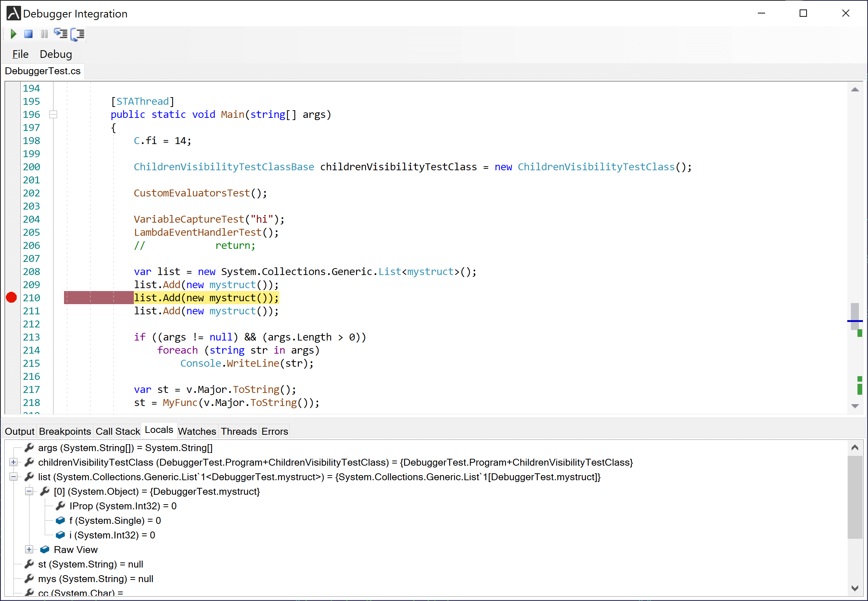Expand the childrenVisibilityTestClass variable
The width and height of the screenshot is (868, 601).
point(13,462)
